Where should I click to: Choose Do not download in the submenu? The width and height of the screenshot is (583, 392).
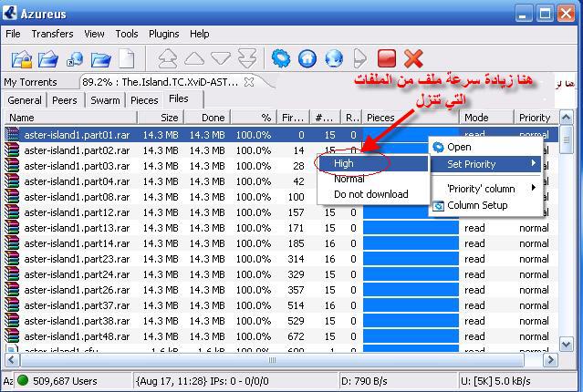tap(373, 194)
